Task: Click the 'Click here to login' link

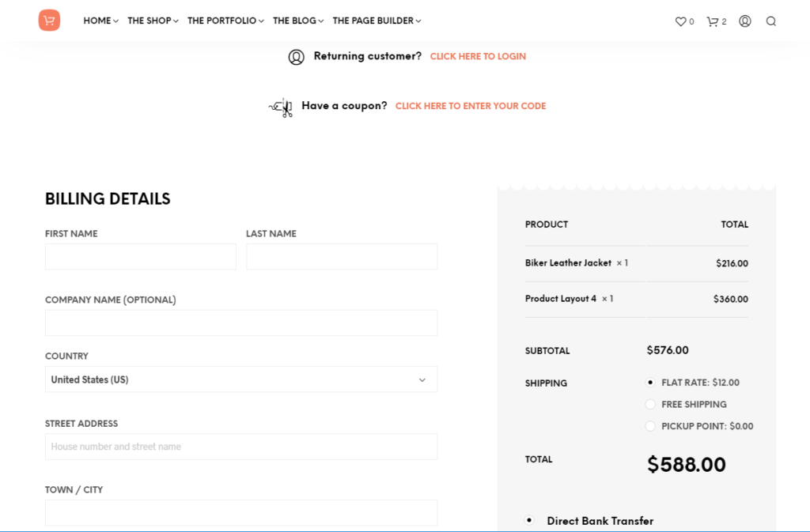Action: (x=478, y=56)
